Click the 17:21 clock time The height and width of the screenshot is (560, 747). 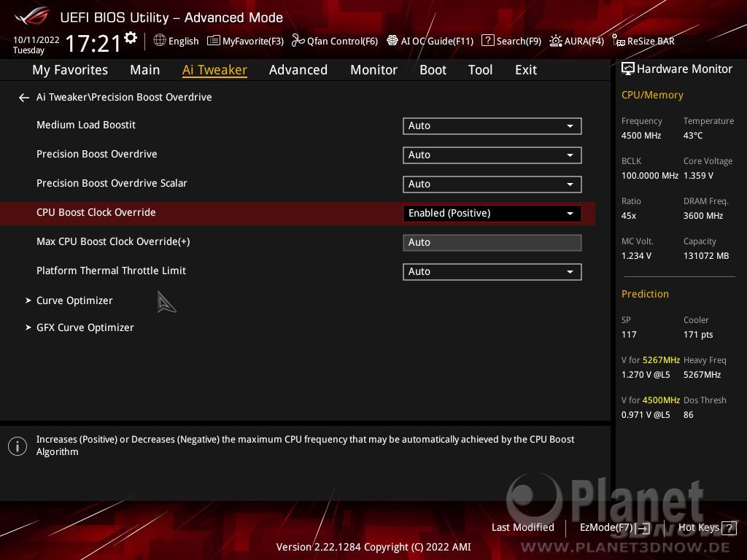click(x=93, y=43)
